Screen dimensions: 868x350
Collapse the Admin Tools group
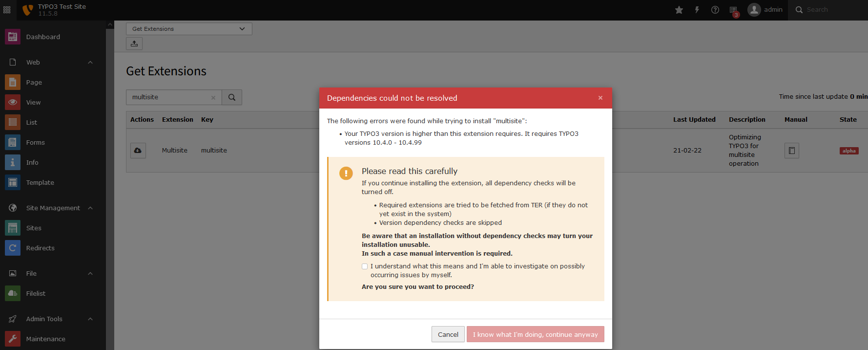90,319
